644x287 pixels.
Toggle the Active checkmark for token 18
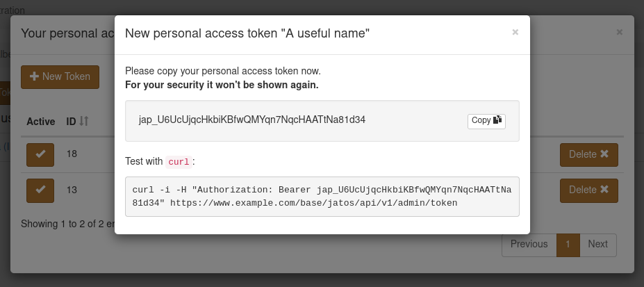pos(40,155)
